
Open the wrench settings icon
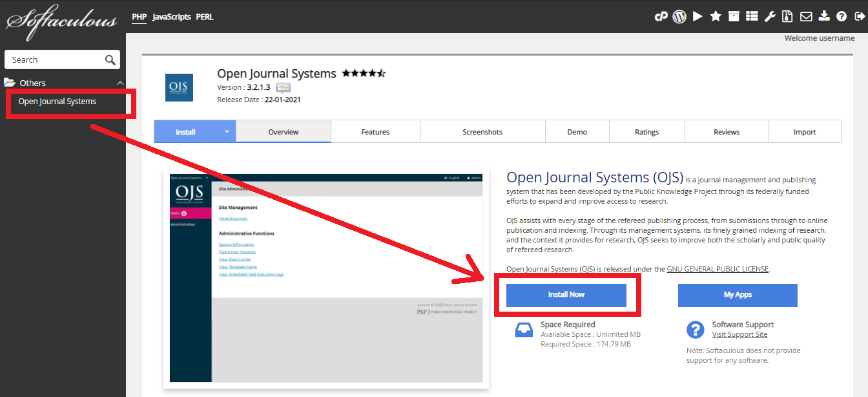[x=770, y=16]
